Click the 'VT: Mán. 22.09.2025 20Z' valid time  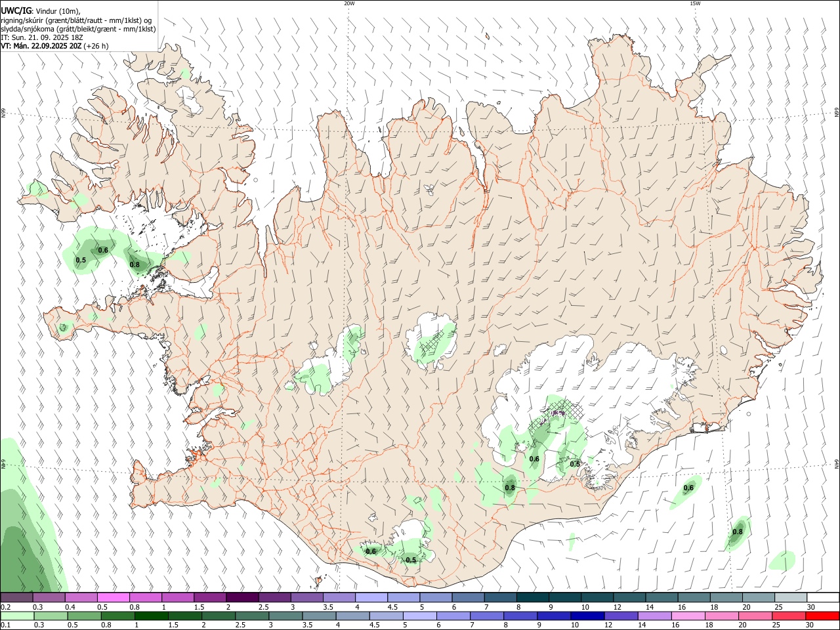[x=42, y=46]
